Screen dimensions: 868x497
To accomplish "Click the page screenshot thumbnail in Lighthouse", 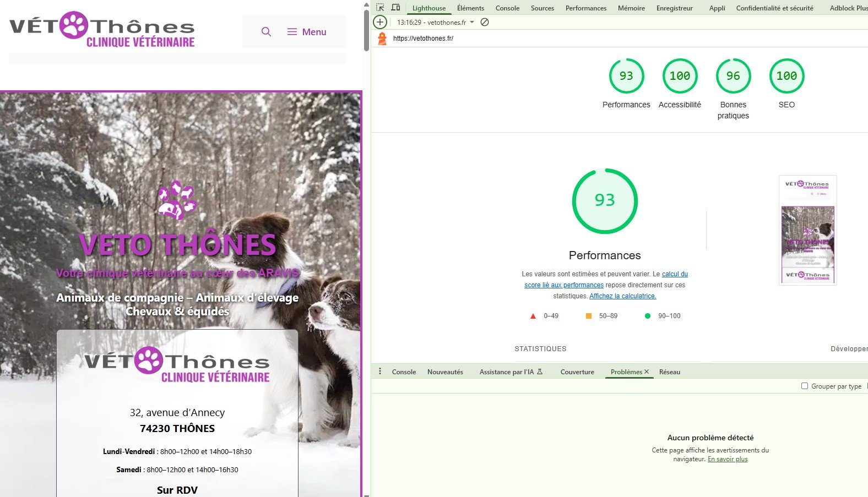I will tap(807, 230).
